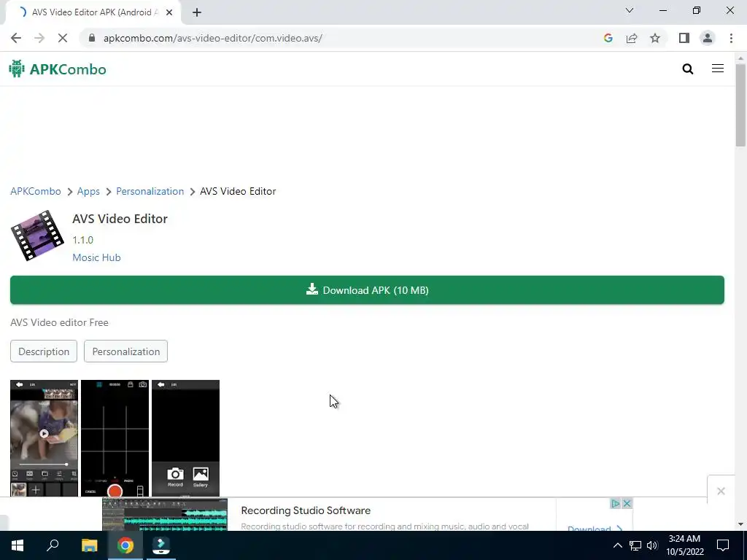Open the site search magnifier icon

coord(687,69)
